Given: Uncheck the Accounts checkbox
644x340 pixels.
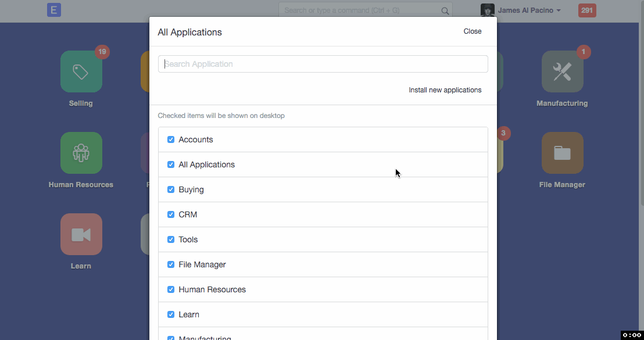Looking at the screenshot, I should [x=171, y=139].
